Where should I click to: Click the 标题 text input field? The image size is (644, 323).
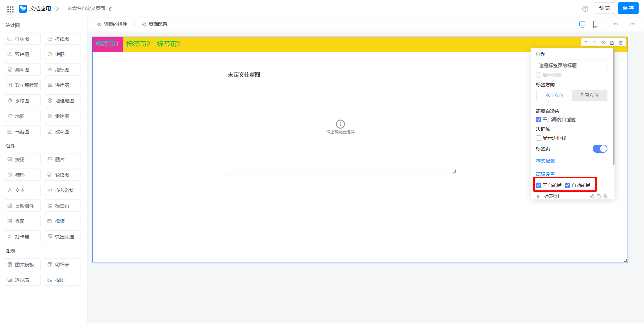coord(571,65)
